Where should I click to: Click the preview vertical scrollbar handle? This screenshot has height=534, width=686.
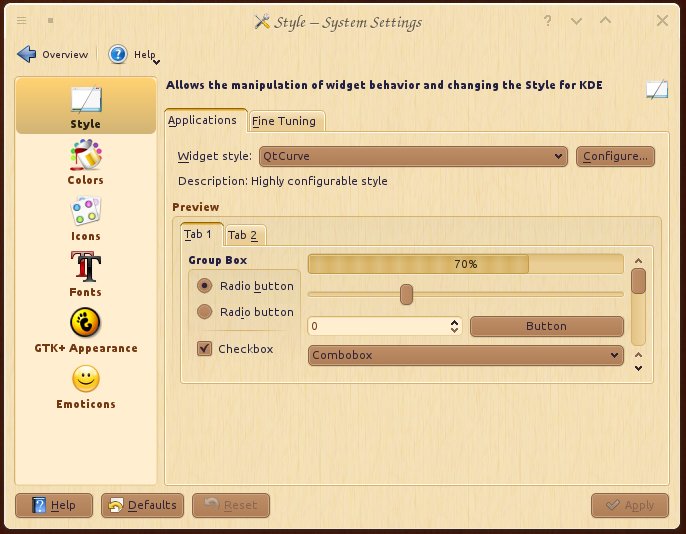[x=638, y=281]
